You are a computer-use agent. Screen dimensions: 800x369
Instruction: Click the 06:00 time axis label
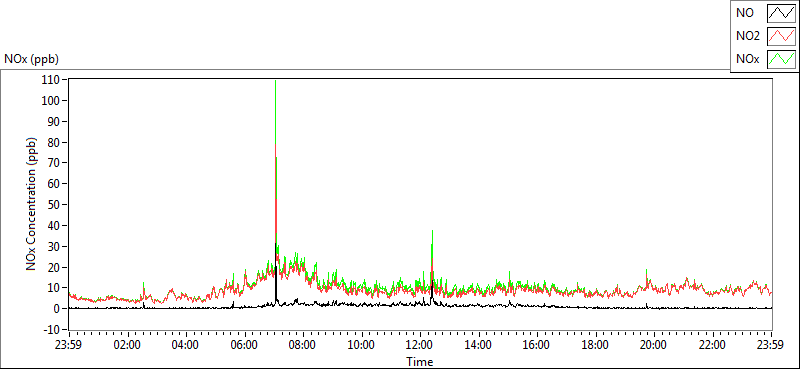coord(244,345)
